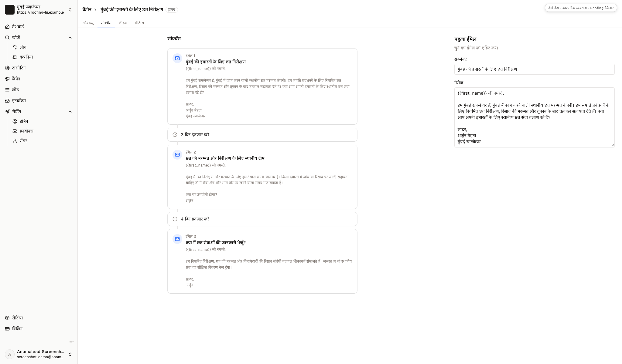This screenshot has height=364, width=622.
Task: Click the ड्राफ्ट status badge
Action: coord(172,10)
